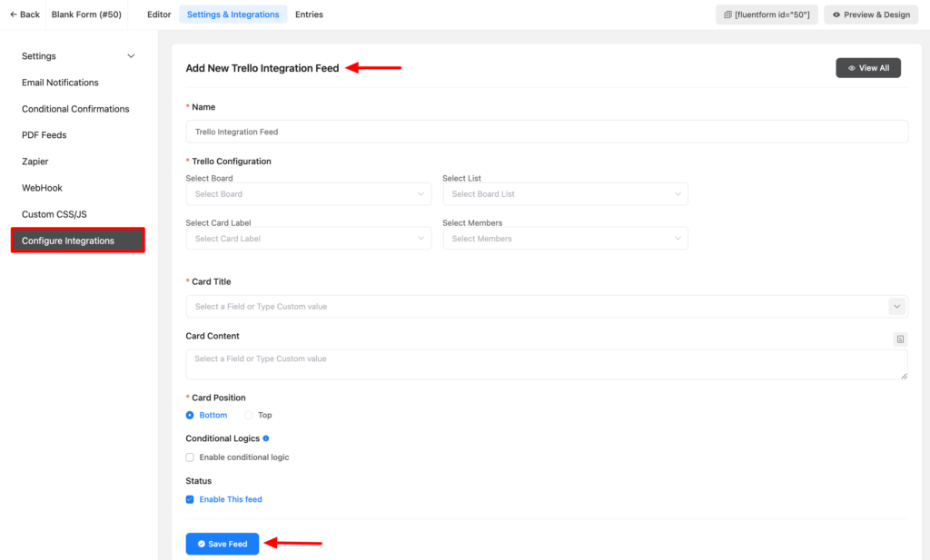
Task: Open the Entries tab
Action: 309,14
